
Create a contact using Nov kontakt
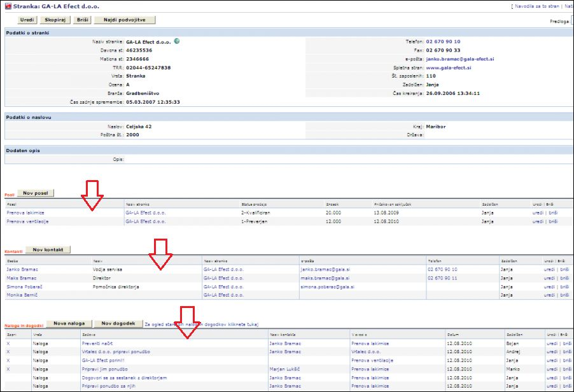(48, 250)
